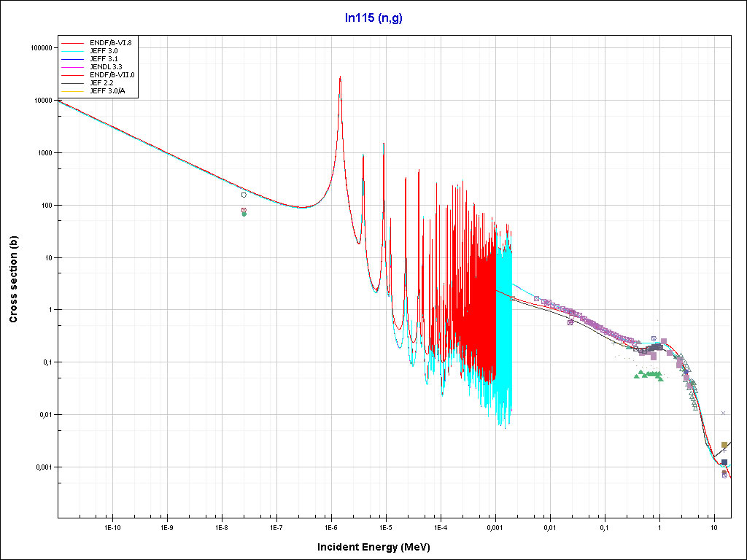Click the JEFF 3.1 legend label
The image size is (747, 560).
[104, 59]
